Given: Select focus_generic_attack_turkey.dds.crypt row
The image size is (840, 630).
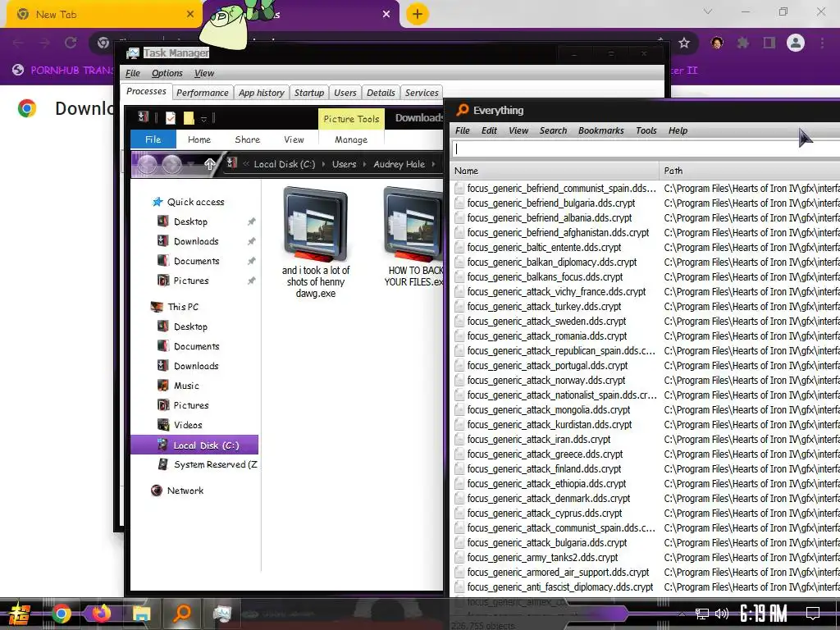Looking at the screenshot, I should tap(645, 307).
